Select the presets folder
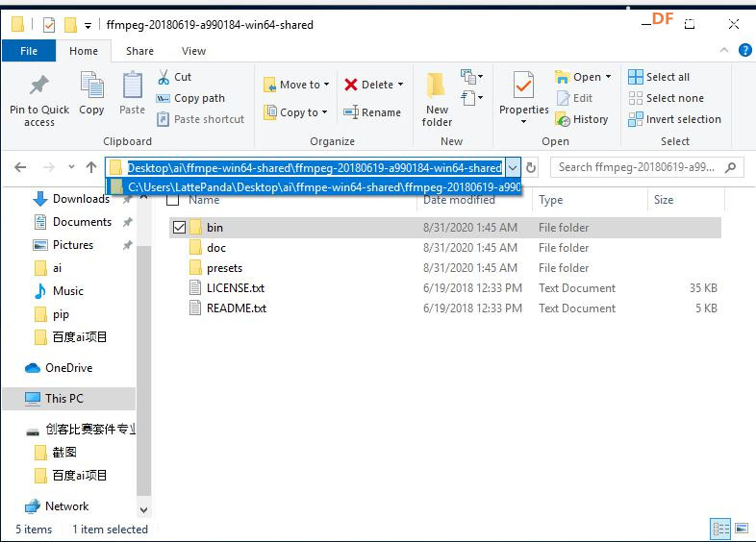Viewport: 756px width, 542px height. click(224, 268)
